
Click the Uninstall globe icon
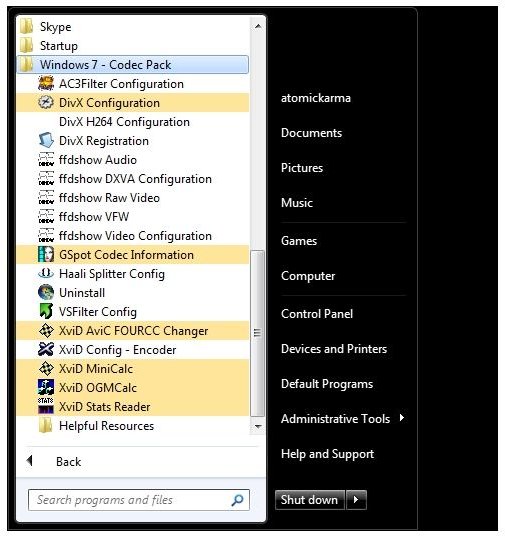(x=46, y=293)
